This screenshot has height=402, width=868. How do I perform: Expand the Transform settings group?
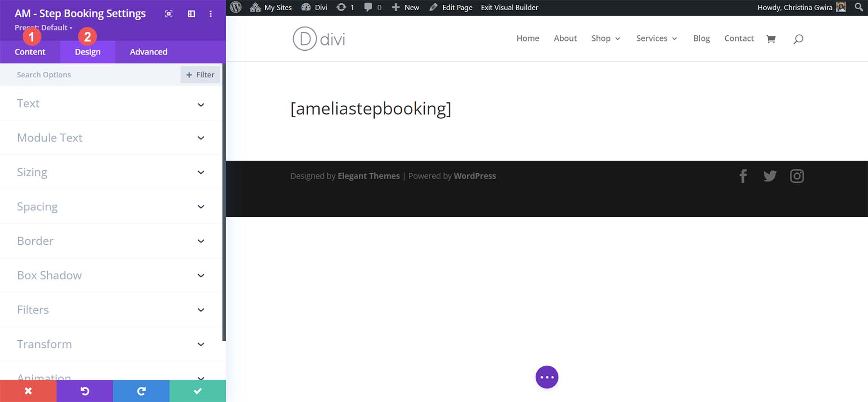tap(111, 344)
